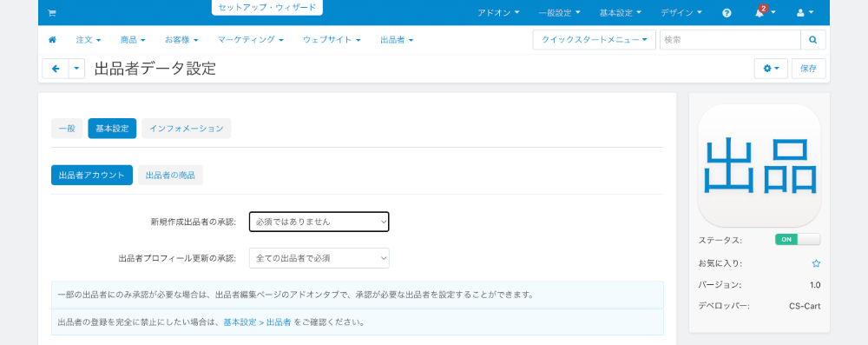Click the 保存 save button

pyautogui.click(x=808, y=69)
